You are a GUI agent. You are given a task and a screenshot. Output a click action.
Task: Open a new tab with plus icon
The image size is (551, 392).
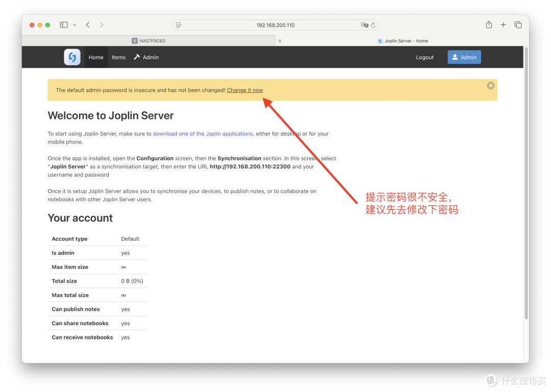(x=503, y=24)
